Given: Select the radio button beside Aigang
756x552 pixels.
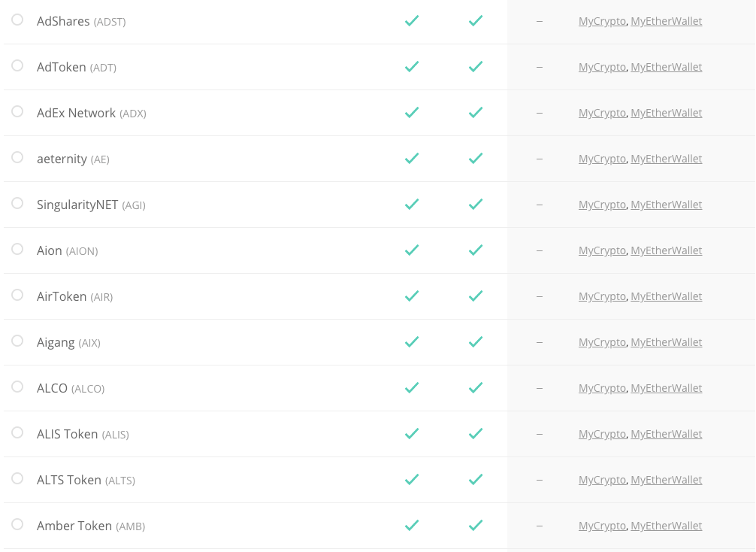Looking at the screenshot, I should click(17, 342).
